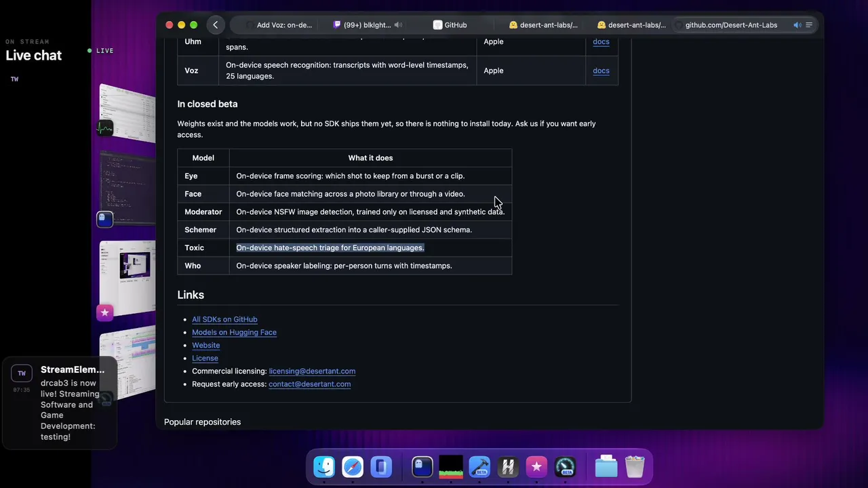Select the github.com/Desert-Ant-Labs address tab

[731, 25]
